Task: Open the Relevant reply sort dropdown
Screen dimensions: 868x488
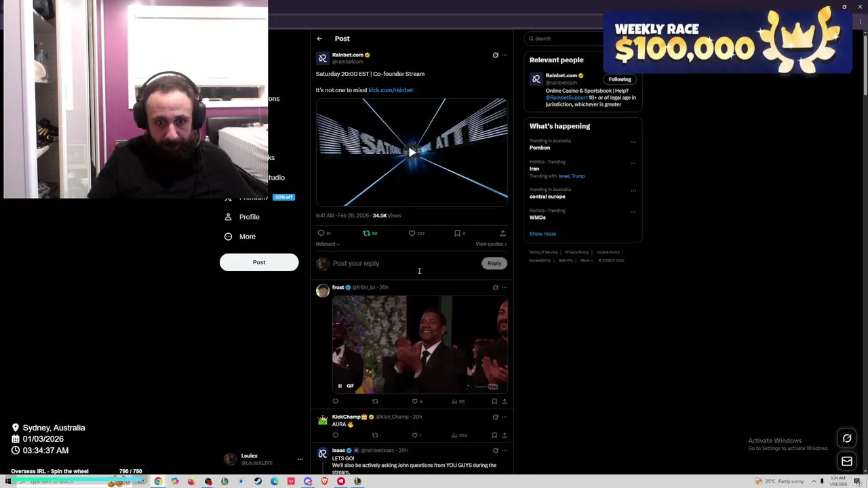Action: pos(328,244)
